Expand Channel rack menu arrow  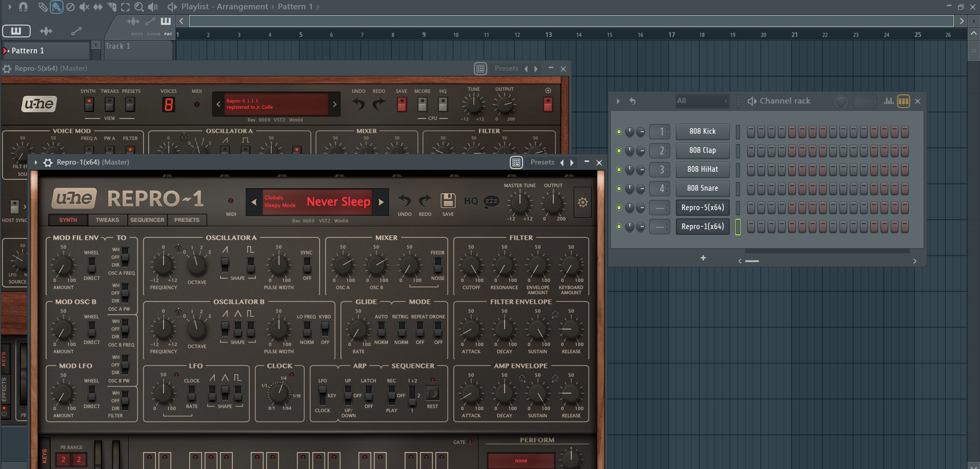point(618,101)
